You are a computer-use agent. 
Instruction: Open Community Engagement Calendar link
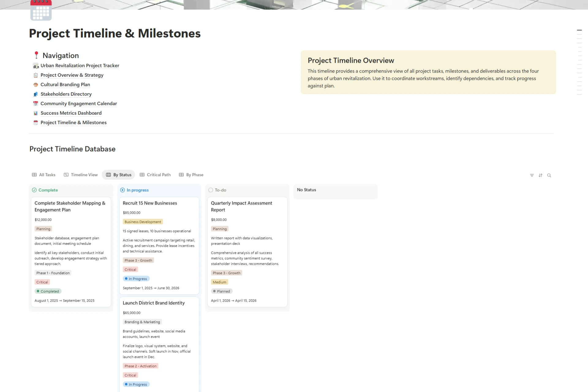[78, 104]
